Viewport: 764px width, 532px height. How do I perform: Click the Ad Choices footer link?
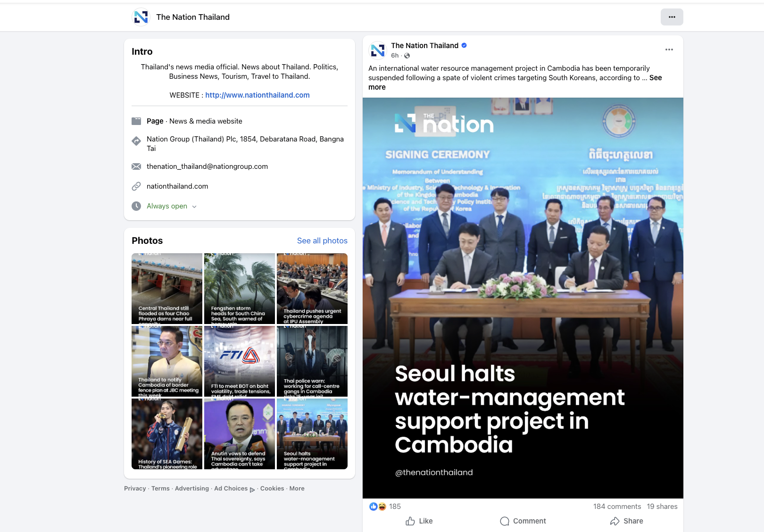[231, 489]
